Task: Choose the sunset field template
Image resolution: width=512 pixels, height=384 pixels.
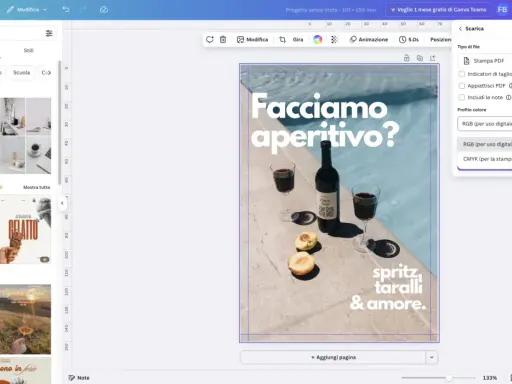Action: pos(25,319)
